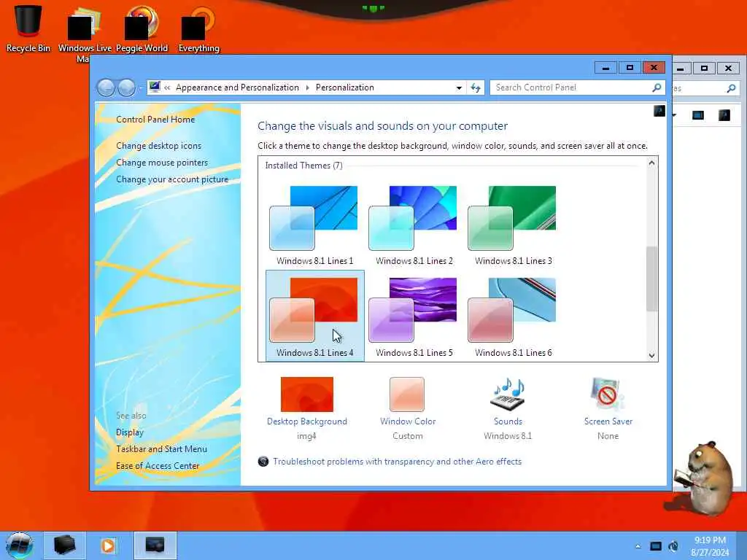Select the Windows 8.1 Lines 4 theme
Viewport: 747px width, 560px height.
tap(315, 316)
